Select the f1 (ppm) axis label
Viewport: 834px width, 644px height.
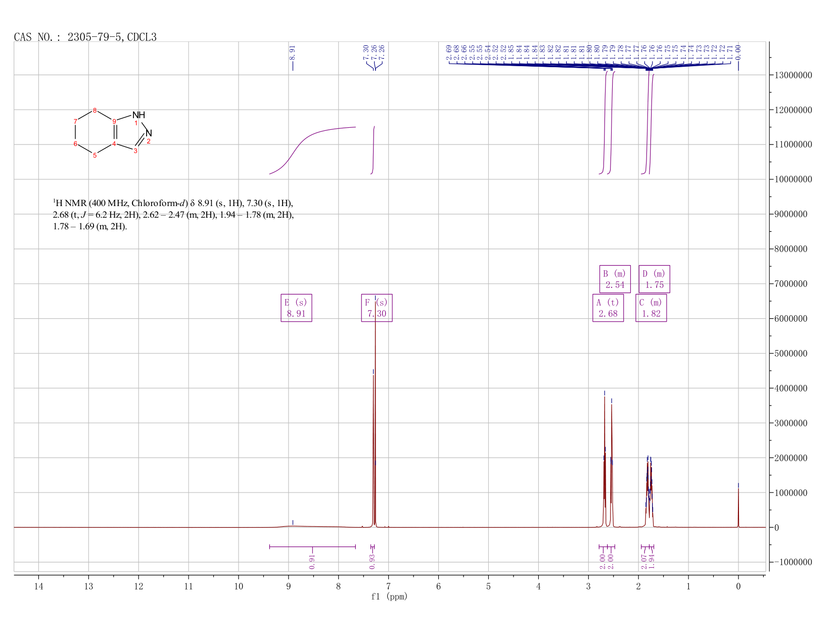point(389,597)
